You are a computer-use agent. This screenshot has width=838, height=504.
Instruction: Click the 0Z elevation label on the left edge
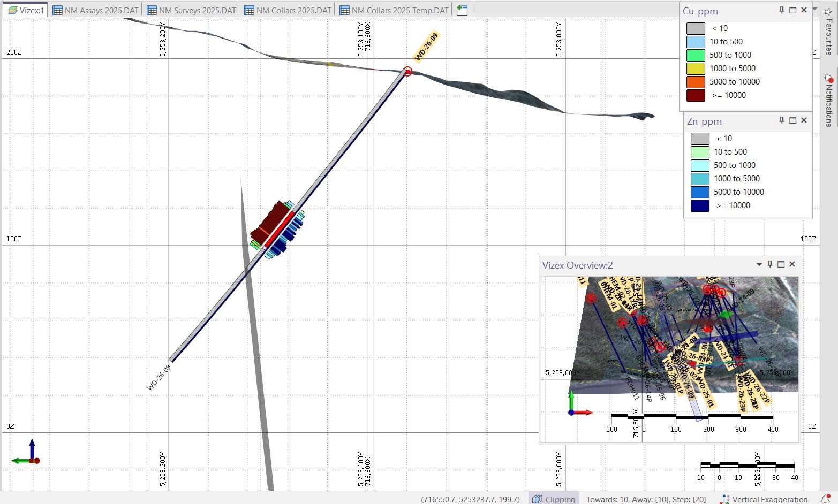coord(11,426)
